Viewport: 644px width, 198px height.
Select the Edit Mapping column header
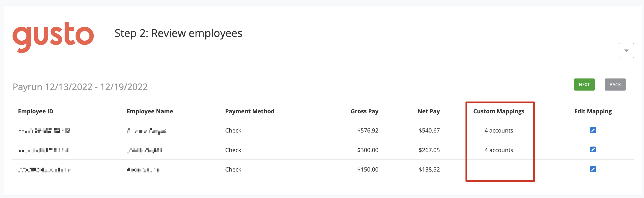[x=593, y=111]
